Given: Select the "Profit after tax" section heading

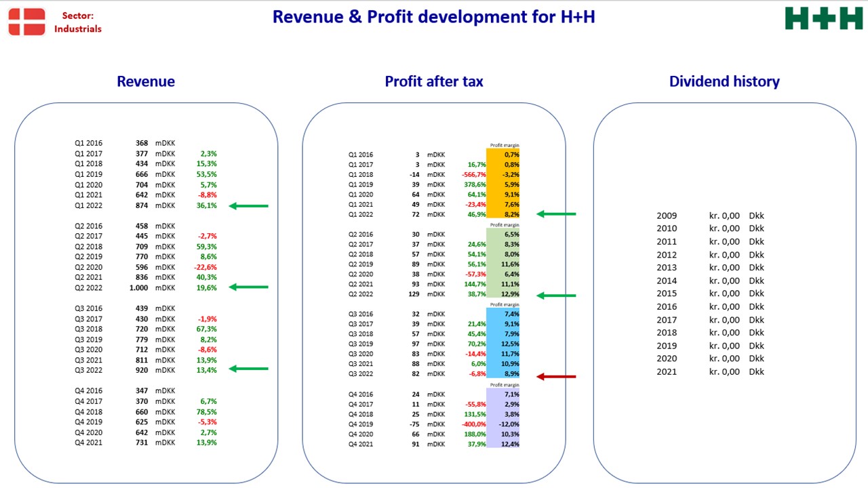Looking at the screenshot, I should click(x=434, y=81).
